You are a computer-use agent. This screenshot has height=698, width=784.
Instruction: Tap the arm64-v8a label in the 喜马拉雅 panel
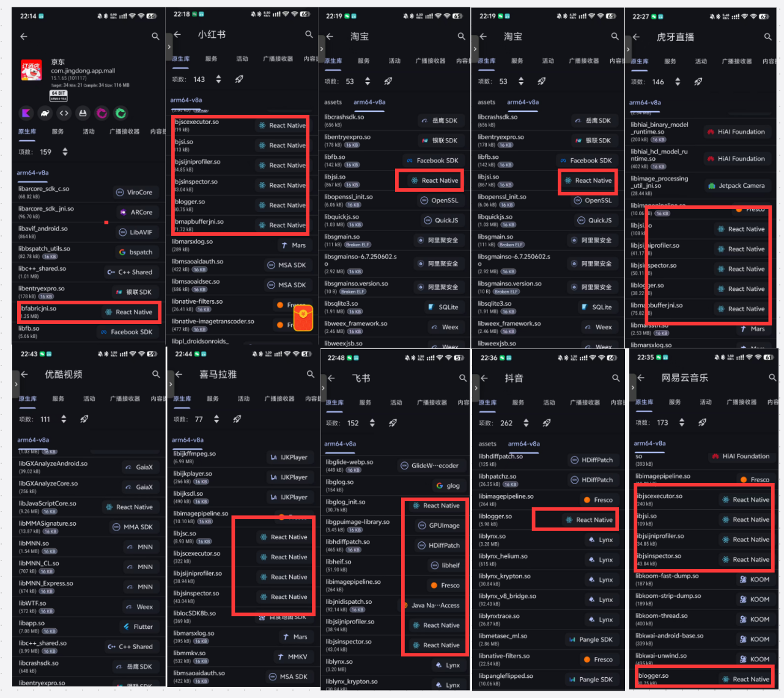tap(187, 439)
